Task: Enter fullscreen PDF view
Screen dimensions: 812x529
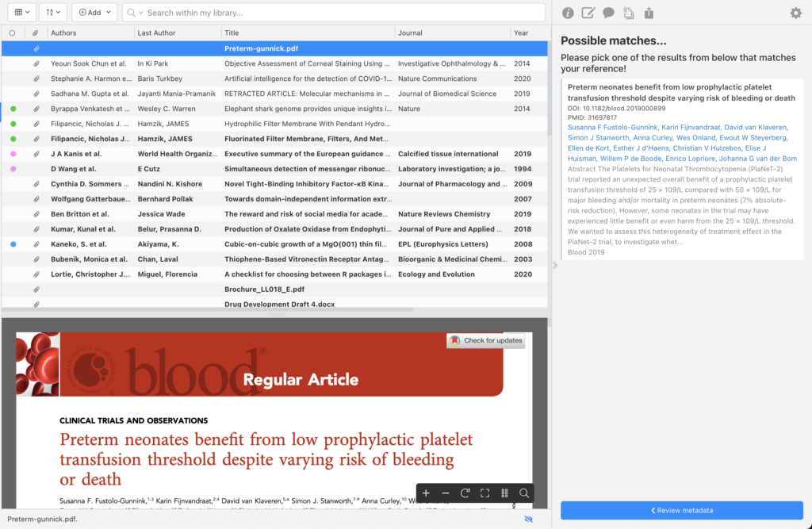Action: (x=485, y=493)
